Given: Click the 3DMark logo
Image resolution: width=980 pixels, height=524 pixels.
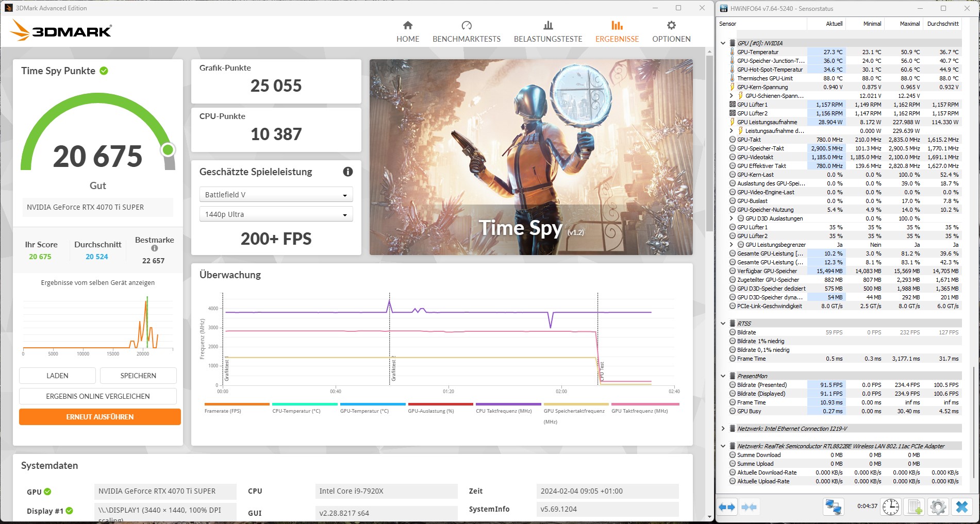Looking at the screenshot, I should [61, 31].
